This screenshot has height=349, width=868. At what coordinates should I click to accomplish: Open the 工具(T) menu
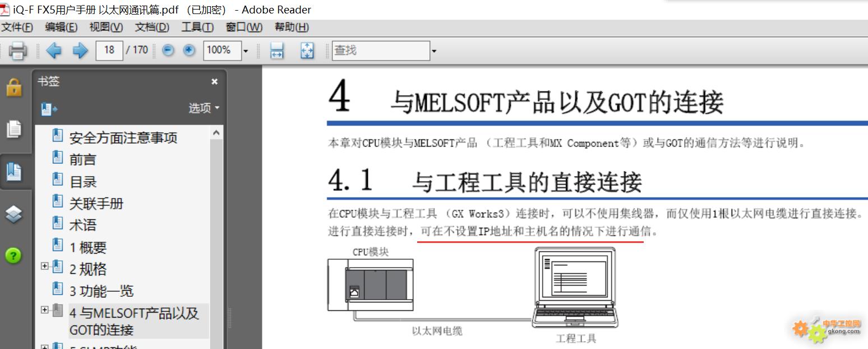pyautogui.click(x=197, y=27)
